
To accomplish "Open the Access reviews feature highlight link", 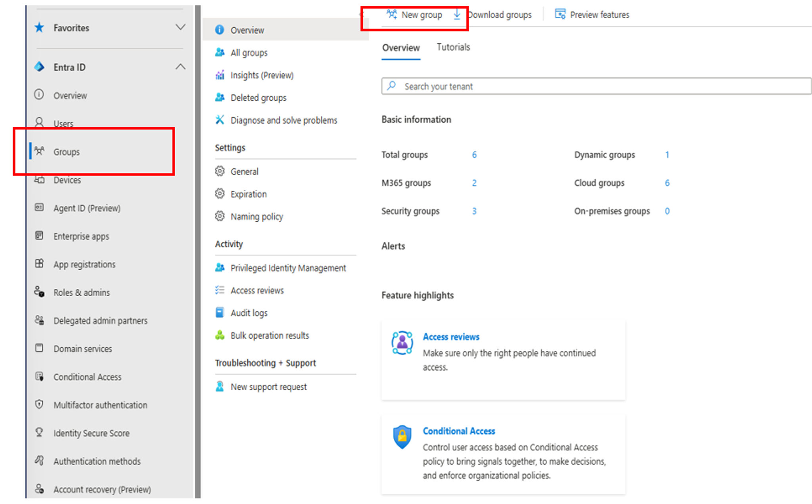I will (x=451, y=337).
